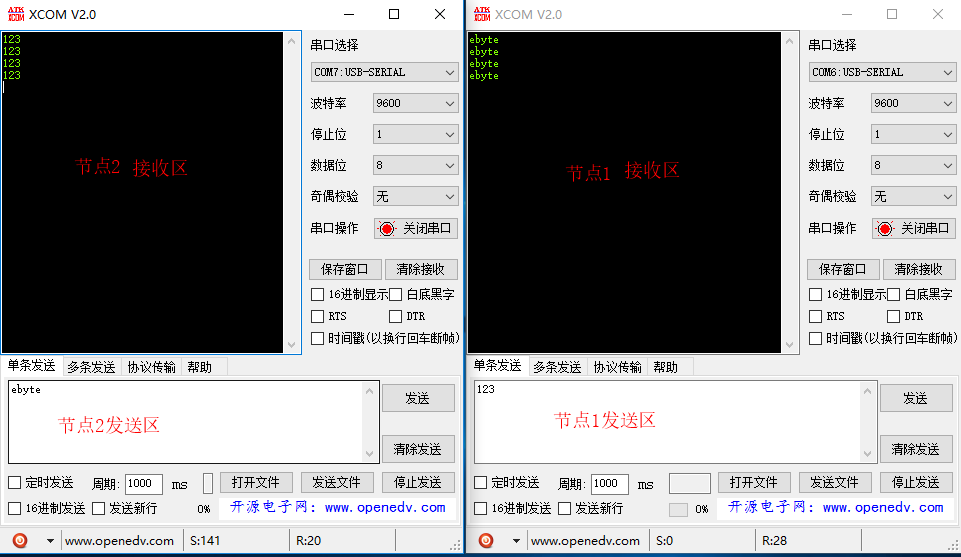
Task: Click the left window's receive area scrollbar
Action: click(x=292, y=190)
